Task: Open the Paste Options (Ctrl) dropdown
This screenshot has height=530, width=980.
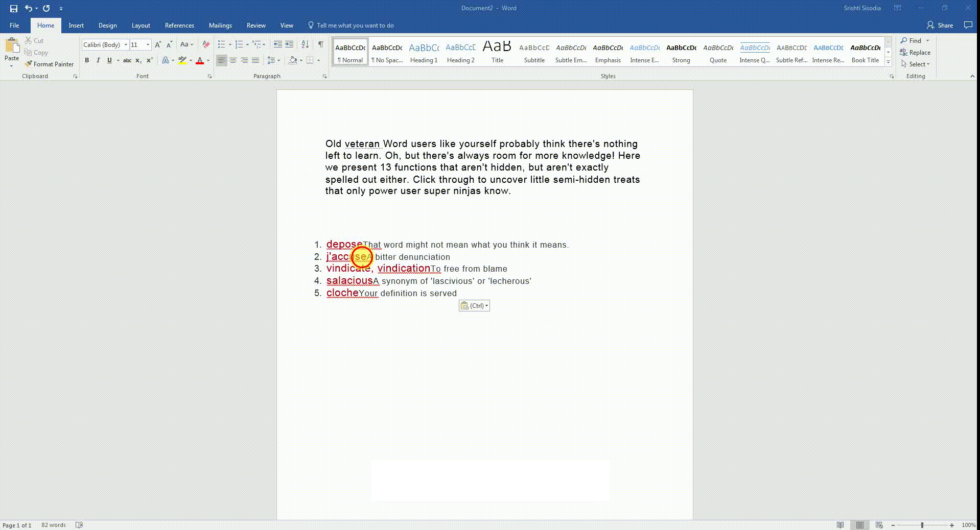Action: click(474, 306)
